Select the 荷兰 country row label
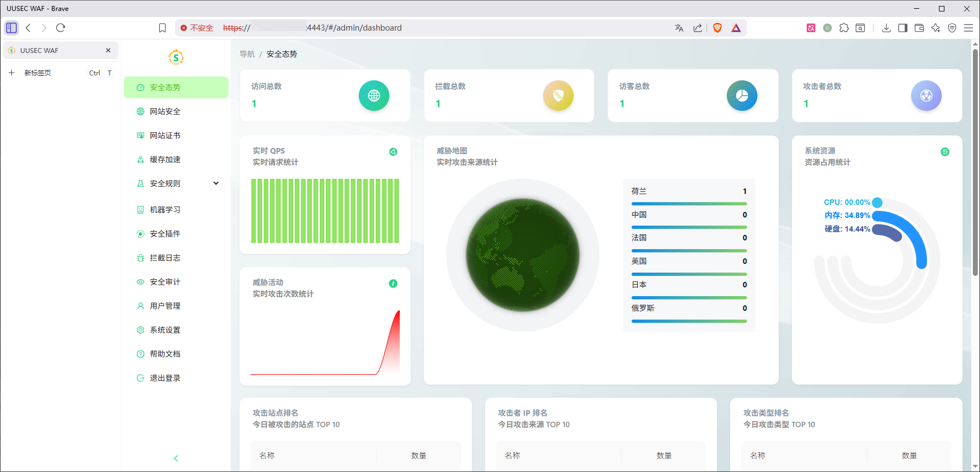 pyautogui.click(x=639, y=191)
